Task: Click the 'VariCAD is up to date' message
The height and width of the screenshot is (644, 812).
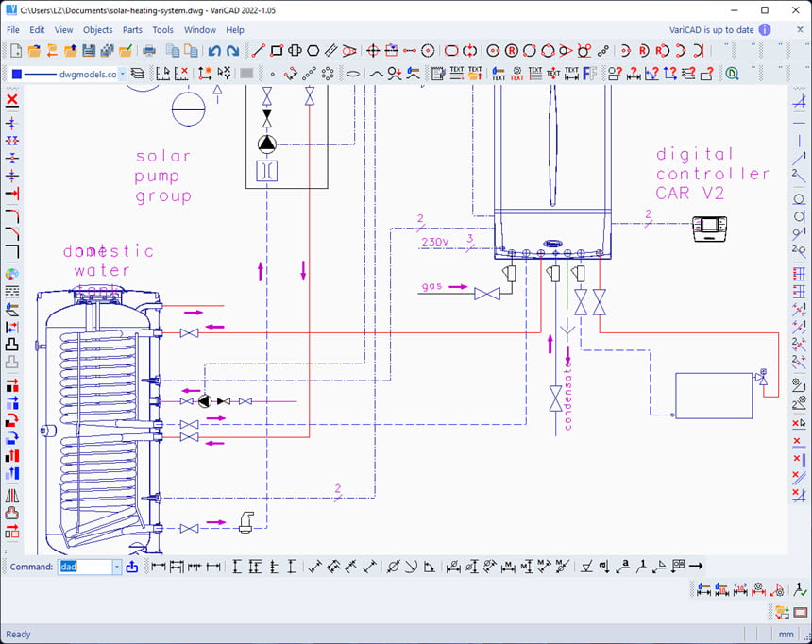Action: [711, 30]
